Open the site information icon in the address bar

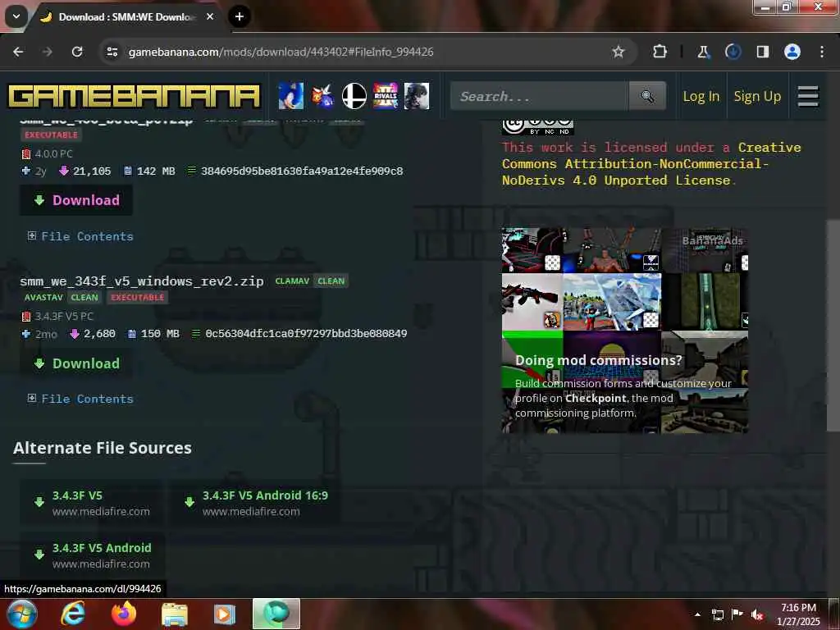tap(112, 52)
